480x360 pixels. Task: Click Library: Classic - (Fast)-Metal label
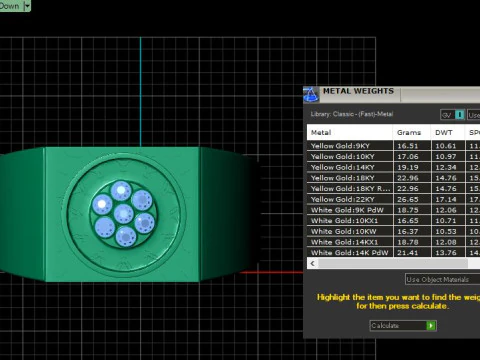pos(352,114)
